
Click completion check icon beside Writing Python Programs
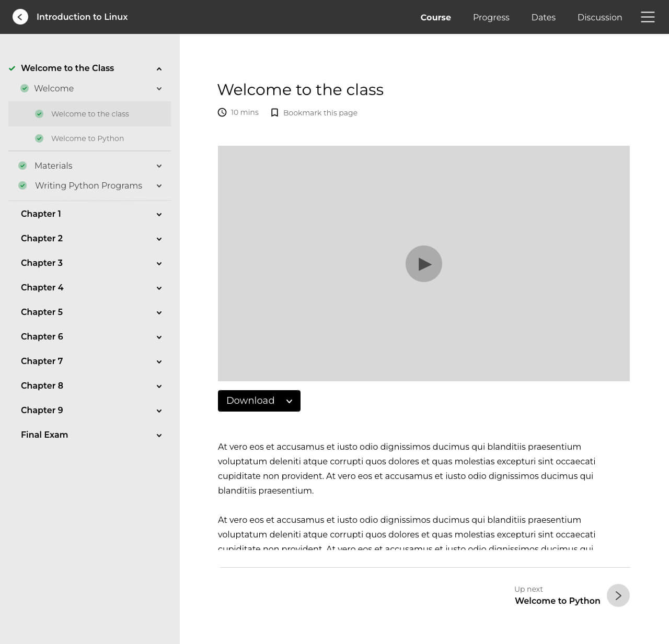[22, 185]
